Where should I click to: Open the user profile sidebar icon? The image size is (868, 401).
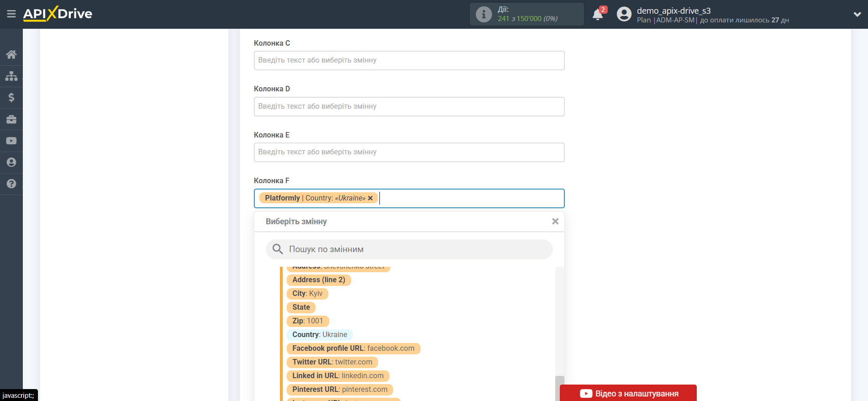tap(11, 162)
